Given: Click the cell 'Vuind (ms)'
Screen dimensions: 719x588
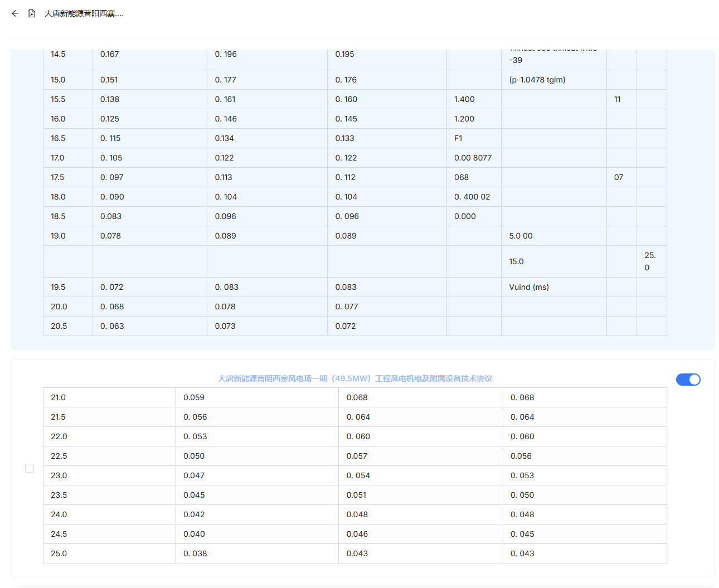Looking at the screenshot, I should [x=554, y=287].
